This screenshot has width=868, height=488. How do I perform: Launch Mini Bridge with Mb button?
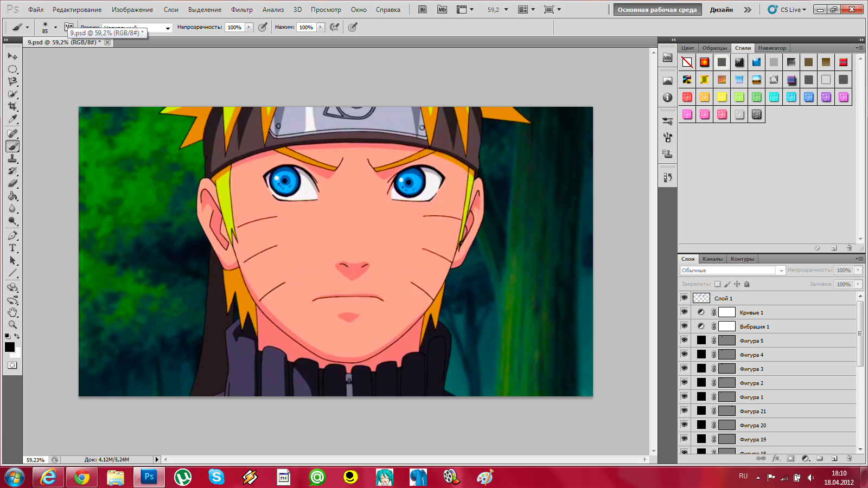442,10
